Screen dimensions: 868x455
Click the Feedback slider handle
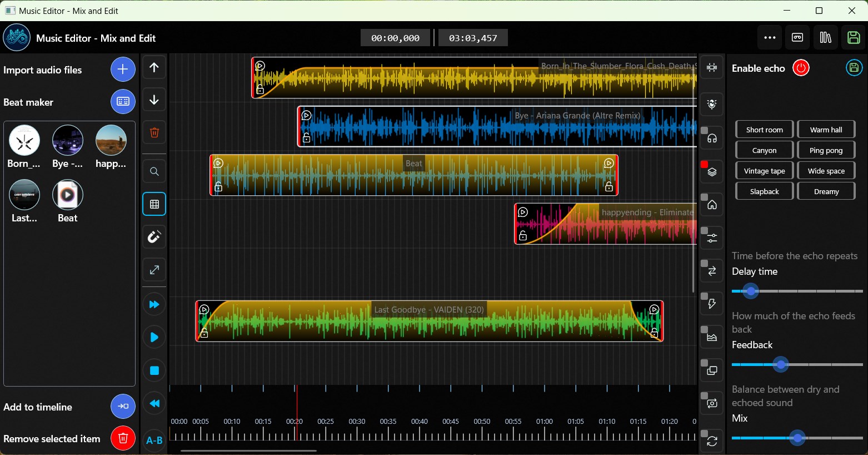point(781,365)
